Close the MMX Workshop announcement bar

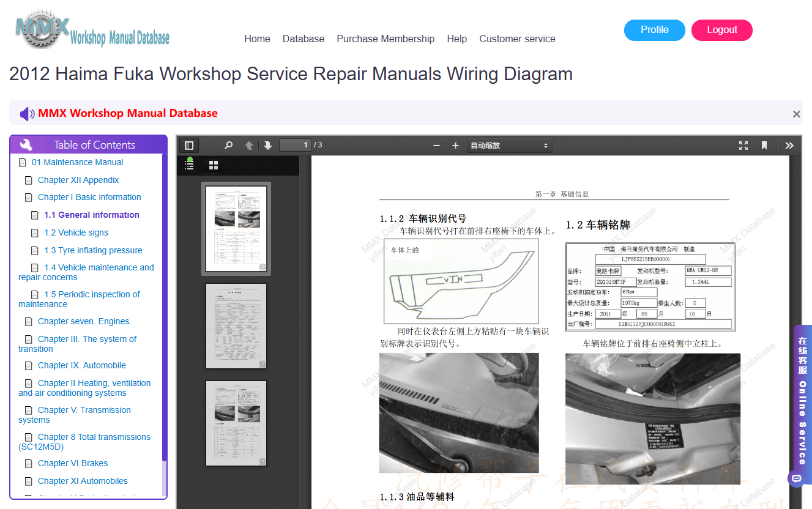(796, 114)
